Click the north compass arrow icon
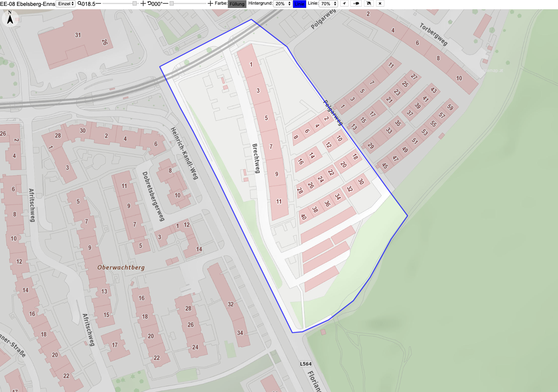Screen dimensions: 558x392 tap(10, 18)
